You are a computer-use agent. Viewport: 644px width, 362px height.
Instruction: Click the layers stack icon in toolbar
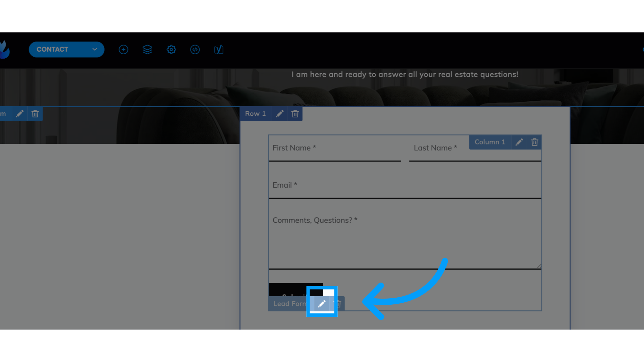coord(147,49)
